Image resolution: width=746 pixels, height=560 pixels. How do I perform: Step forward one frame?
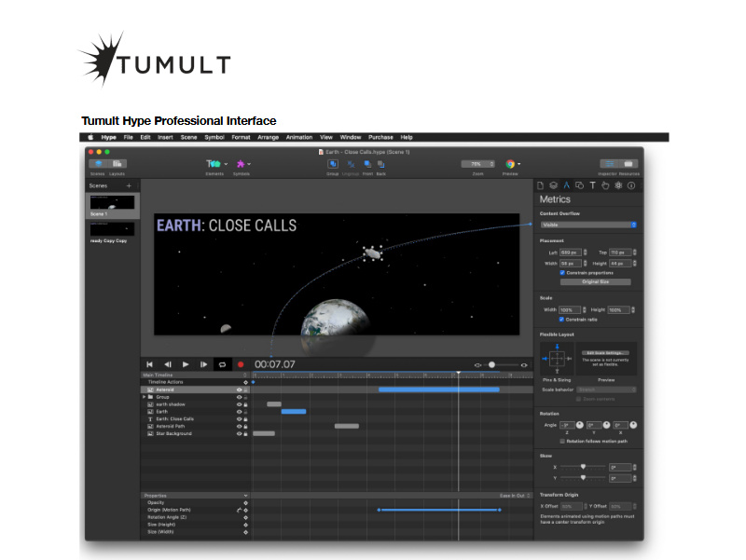point(203,364)
